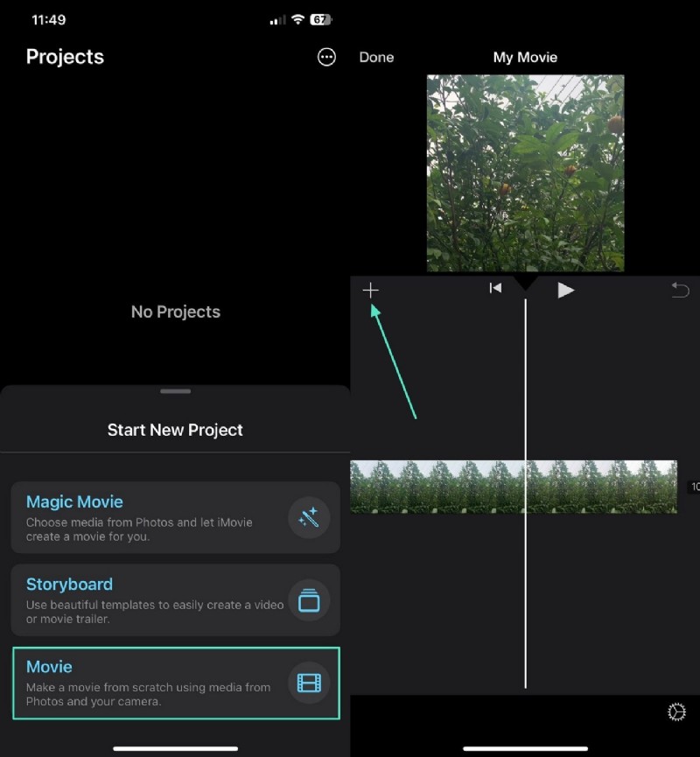Image resolution: width=700 pixels, height=757 pixels.
Task: Tap the rewind-to-start icon
Action: (495, 287)
